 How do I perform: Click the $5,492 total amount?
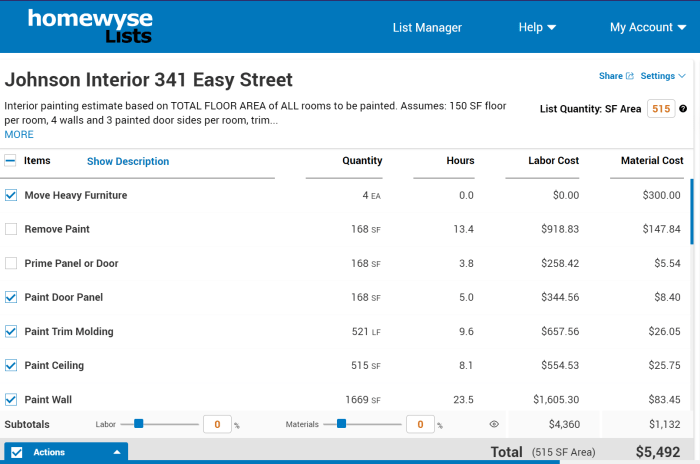[x=658, y=452]
